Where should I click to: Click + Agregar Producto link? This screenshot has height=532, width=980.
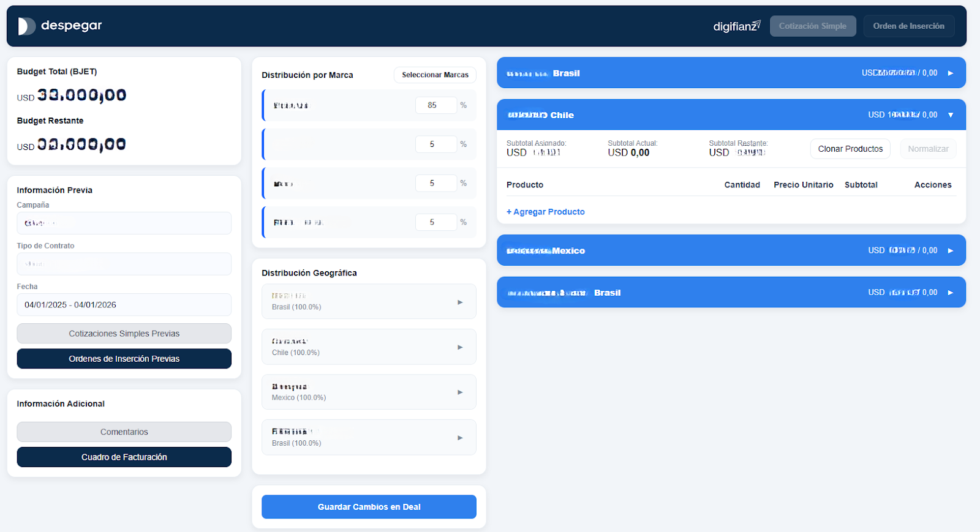tap(546, 212)
